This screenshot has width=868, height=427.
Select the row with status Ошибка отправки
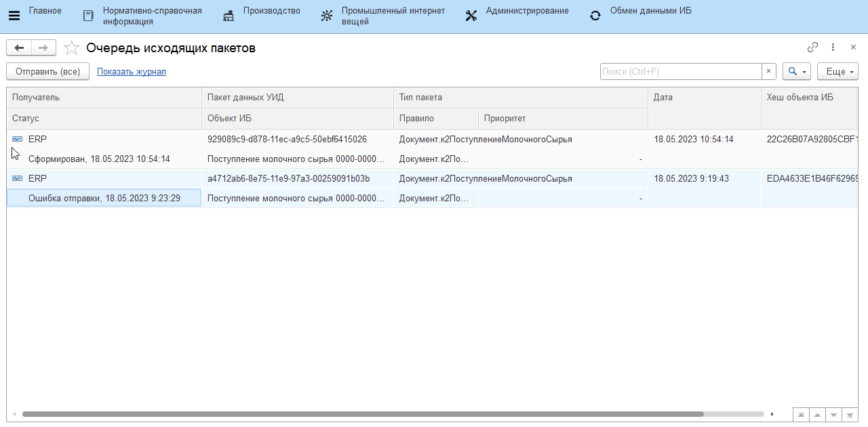click(104, 198)
